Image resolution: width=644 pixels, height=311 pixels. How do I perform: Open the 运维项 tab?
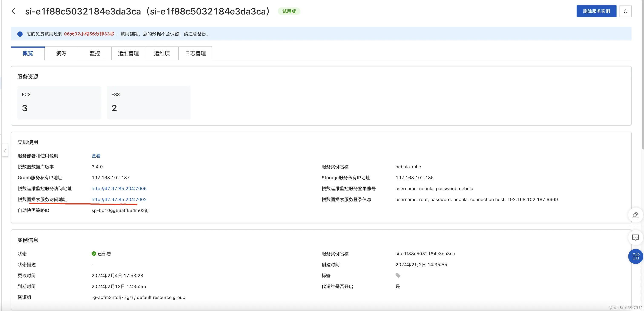coord(162,53)
